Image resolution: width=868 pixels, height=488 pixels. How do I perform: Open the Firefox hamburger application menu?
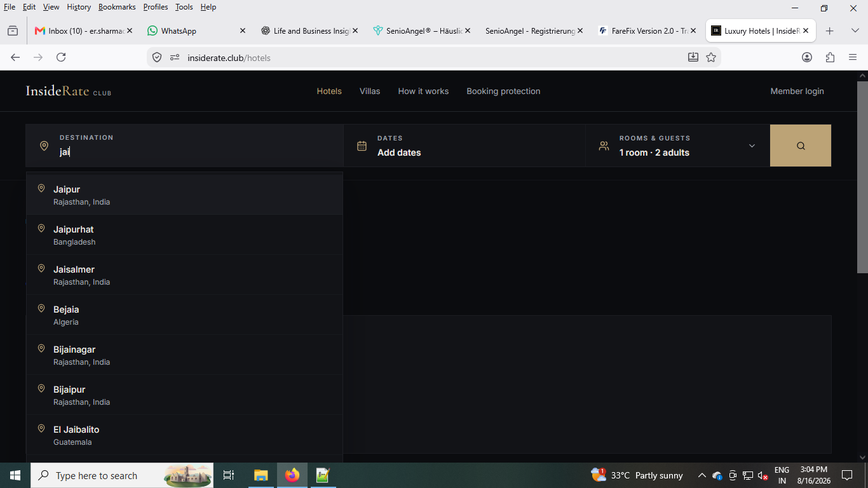[x=853, y=57]
